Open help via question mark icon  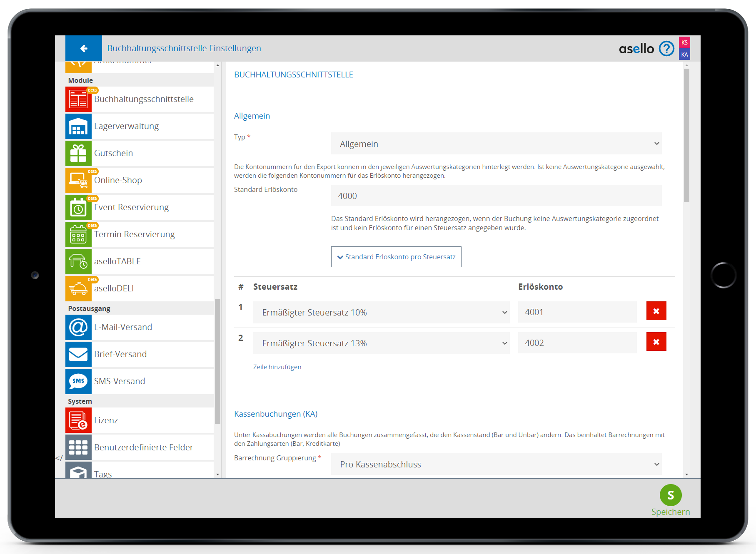click(x=666, y=49)
